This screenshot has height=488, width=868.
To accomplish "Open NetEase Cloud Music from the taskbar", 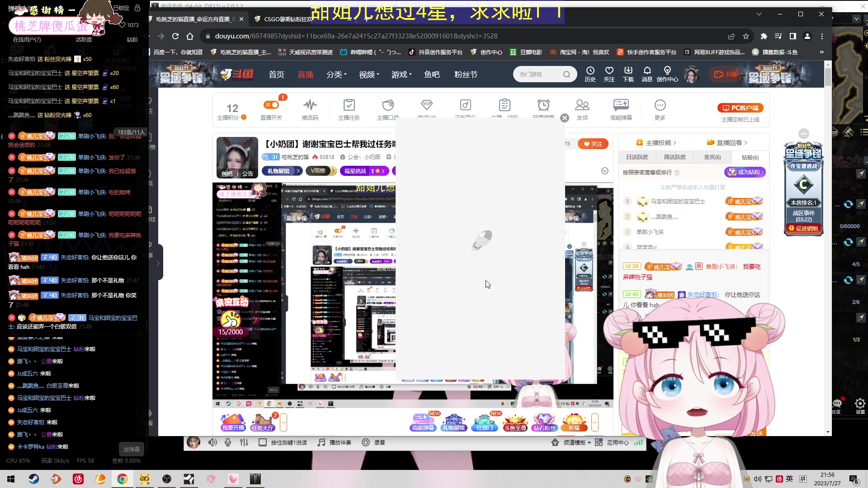I will [78, 479].
